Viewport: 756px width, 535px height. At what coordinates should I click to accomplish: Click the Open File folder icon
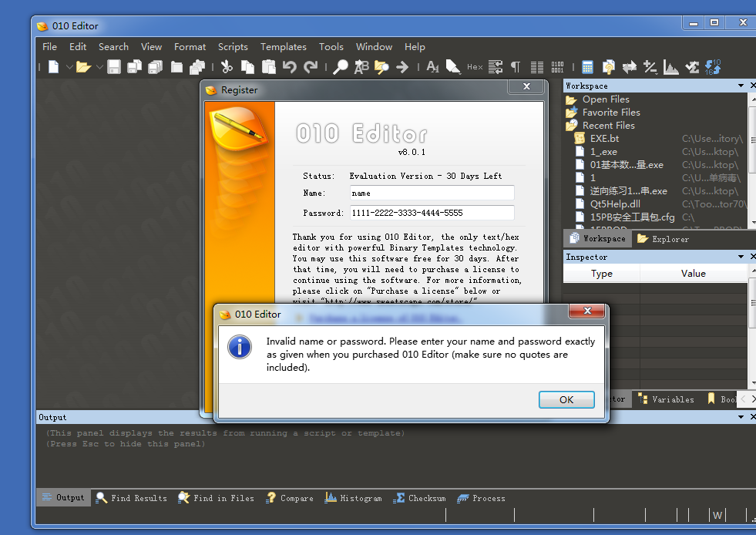(x=83, y=67)
